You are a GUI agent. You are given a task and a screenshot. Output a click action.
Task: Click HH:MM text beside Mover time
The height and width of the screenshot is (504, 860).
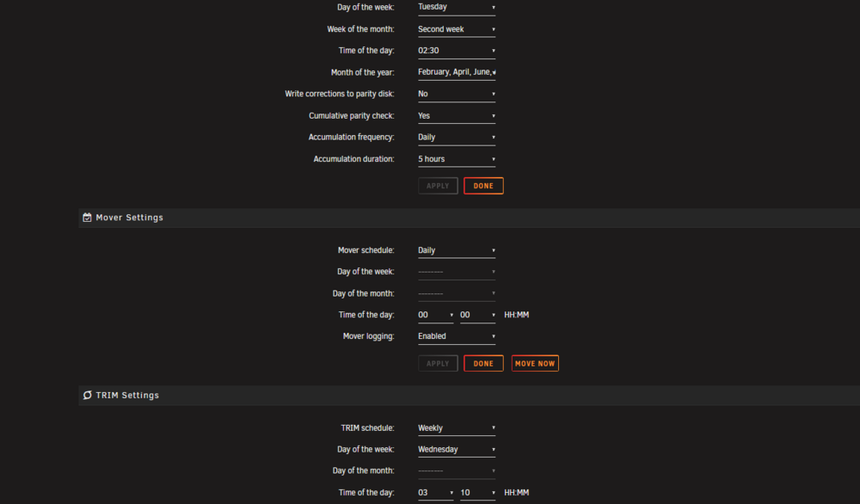coord(516,315)
